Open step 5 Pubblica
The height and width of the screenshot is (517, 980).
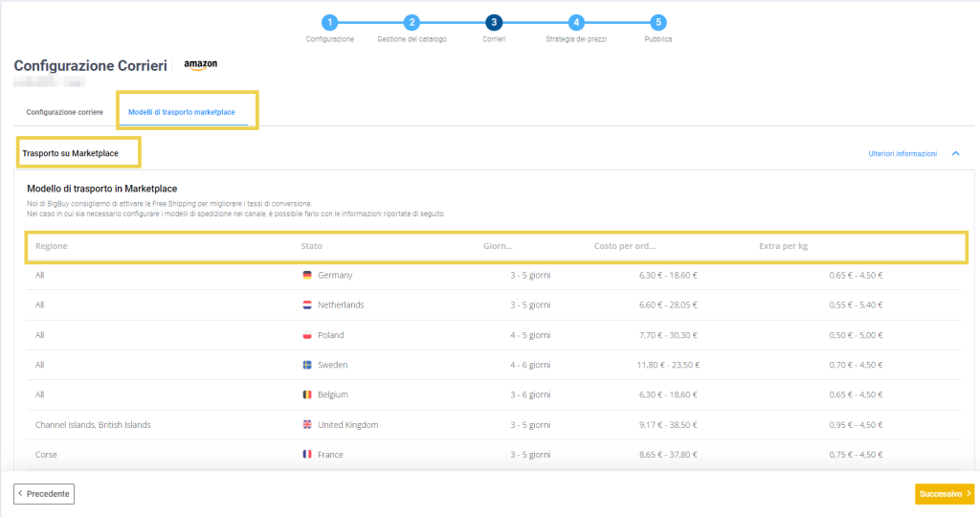(x=657, y=22)
